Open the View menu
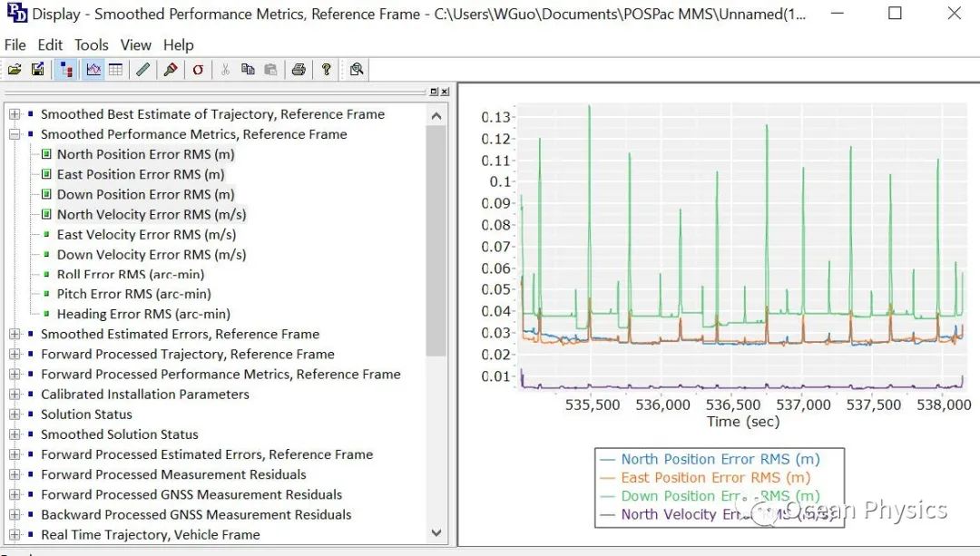 136,44
